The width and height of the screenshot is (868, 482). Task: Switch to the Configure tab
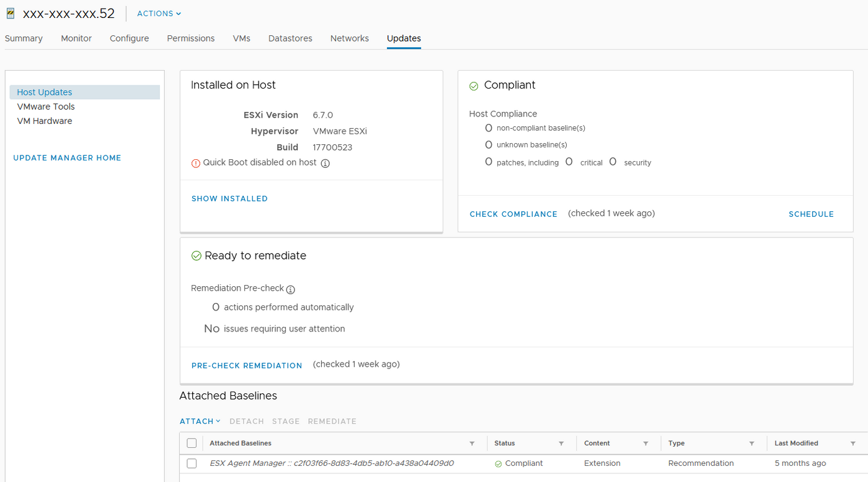tap(129, 38)
